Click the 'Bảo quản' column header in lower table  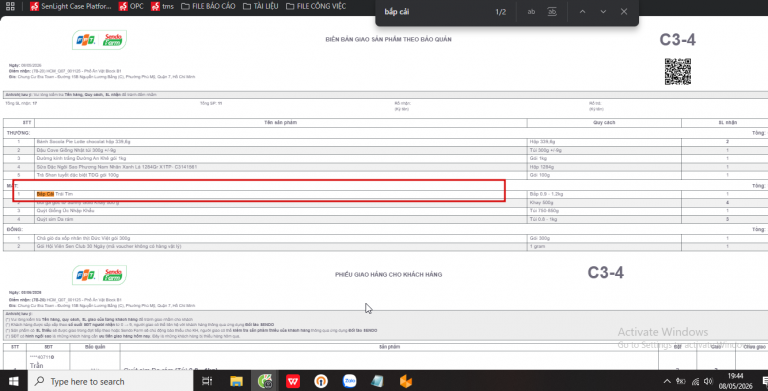95,347
